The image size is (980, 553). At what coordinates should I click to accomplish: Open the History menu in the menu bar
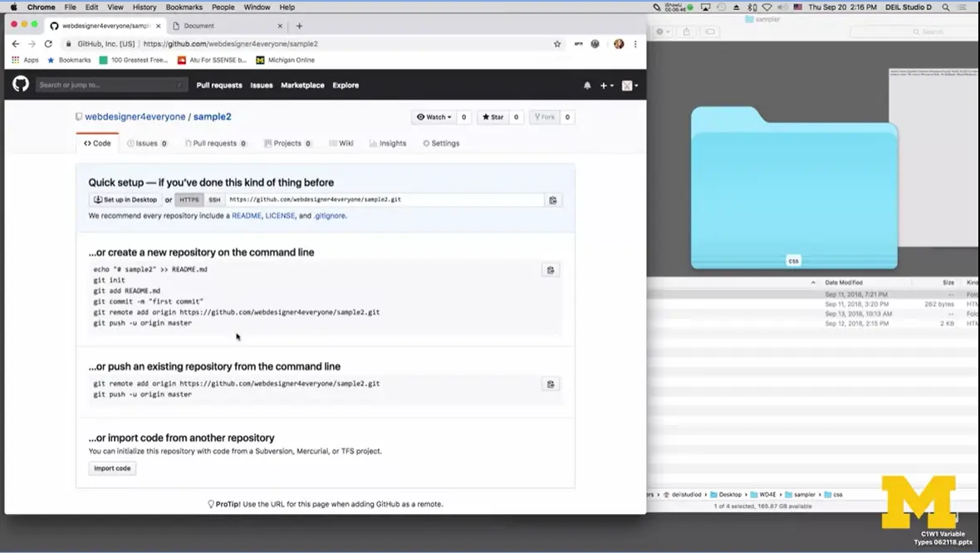(x=144, y=7)
